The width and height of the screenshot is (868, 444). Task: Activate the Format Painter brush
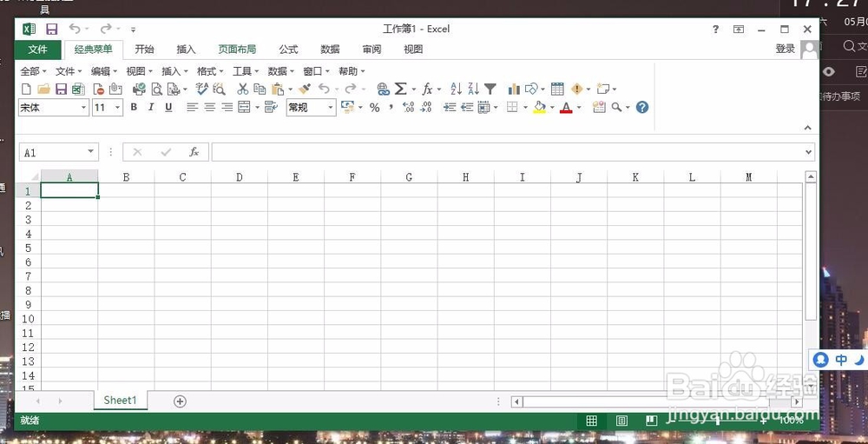click(x=305, y=89)
